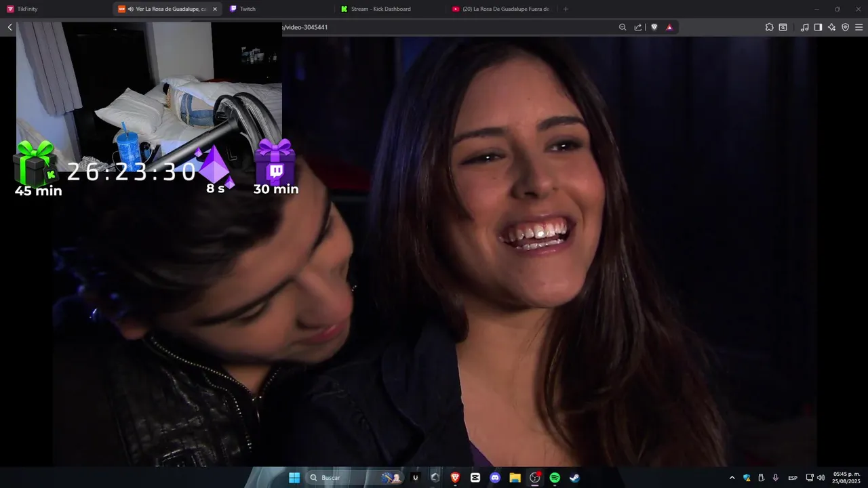Click the colorful shield tray icon

click(747, 478)
